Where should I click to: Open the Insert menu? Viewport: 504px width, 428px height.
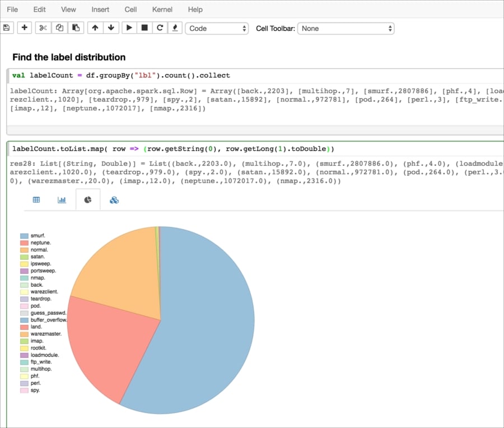point(100,9)
